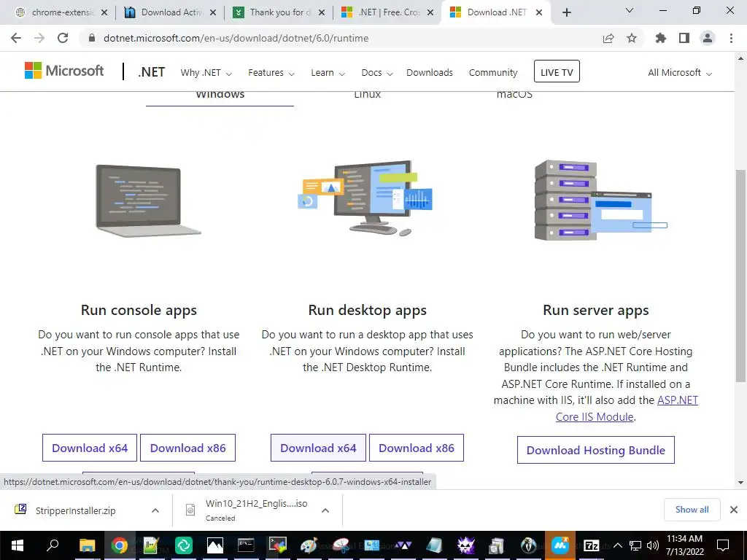This screenshot has width=747, height=560.
Task: Open Windows taskbar search
Action: point(53,545)
